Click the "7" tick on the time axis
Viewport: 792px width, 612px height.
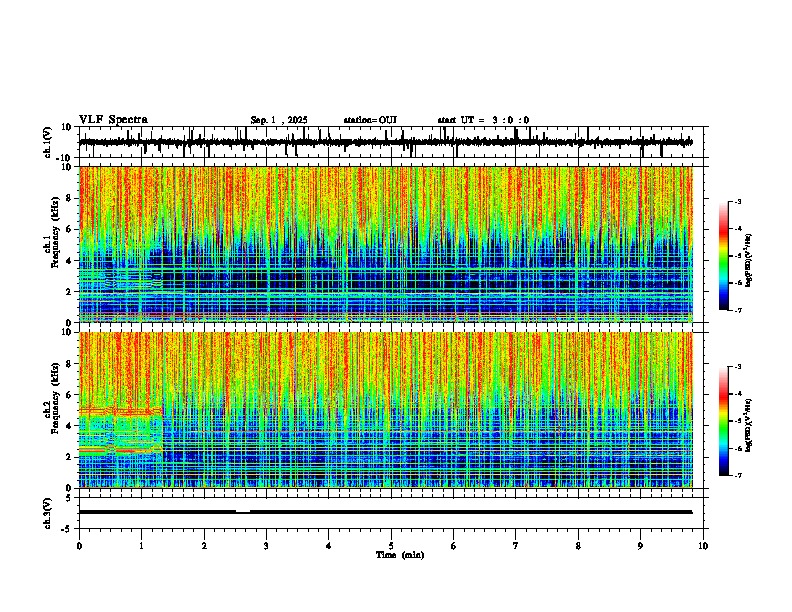click(516, 546)
